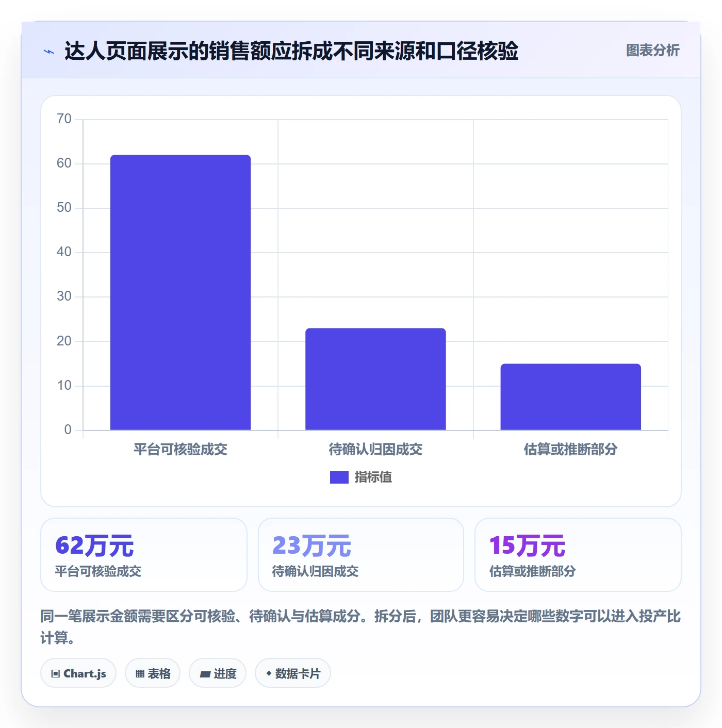Click the 进度 tag chip
The width and height of the screenshot is (722, 728).
tap(218, 673)
